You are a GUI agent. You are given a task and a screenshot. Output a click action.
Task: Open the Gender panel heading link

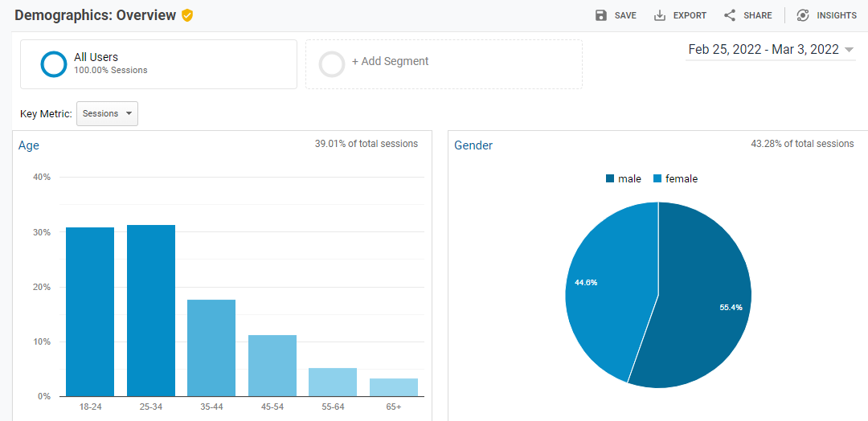pos(473,145)
